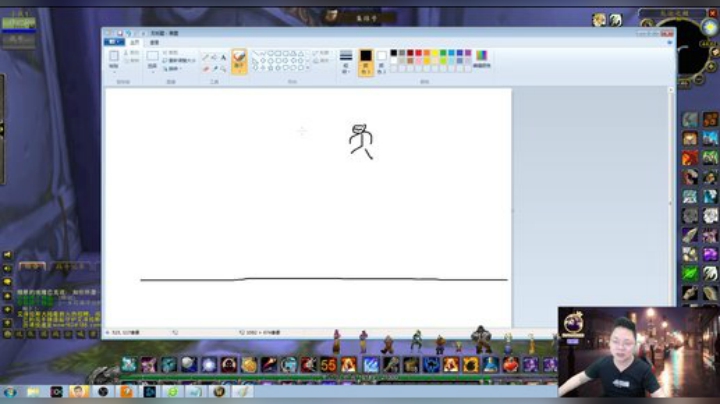Viewport: 720px width, 404px height.
Task: Open the folder icon on the taskbar
Action: (x=33, y=392)
